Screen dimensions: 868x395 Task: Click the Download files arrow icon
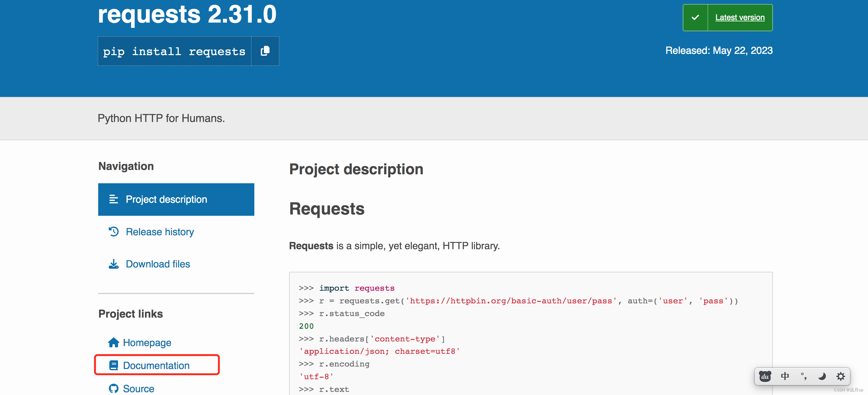click(114, 264)
